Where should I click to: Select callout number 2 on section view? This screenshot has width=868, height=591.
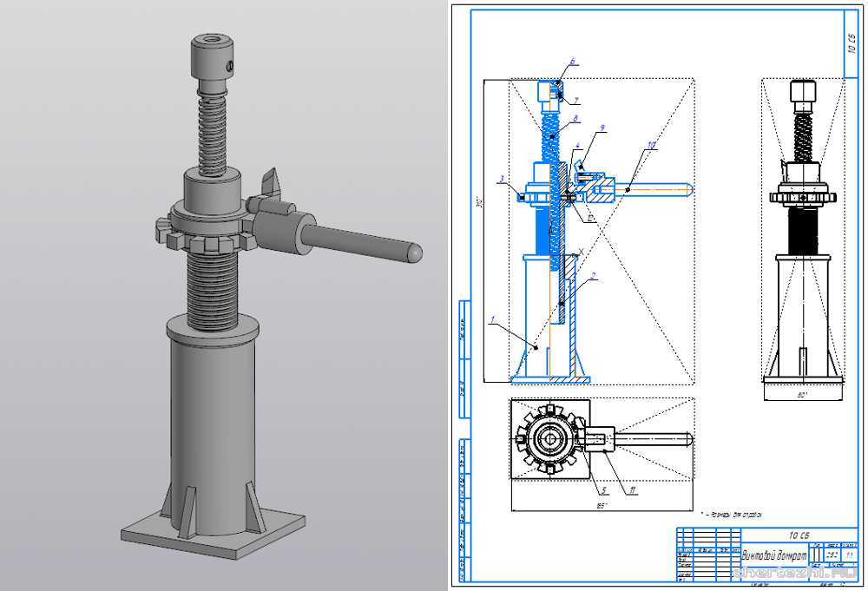coord(592,276)
